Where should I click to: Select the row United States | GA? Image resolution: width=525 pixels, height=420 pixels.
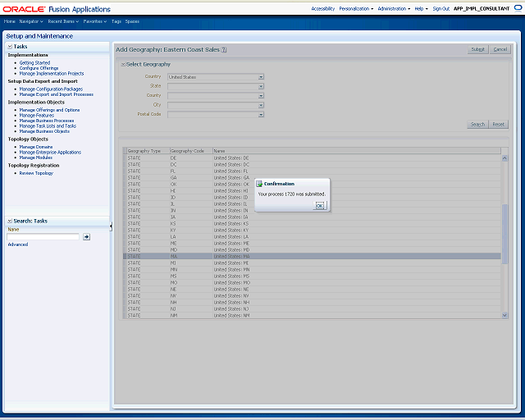click(312, 178)
